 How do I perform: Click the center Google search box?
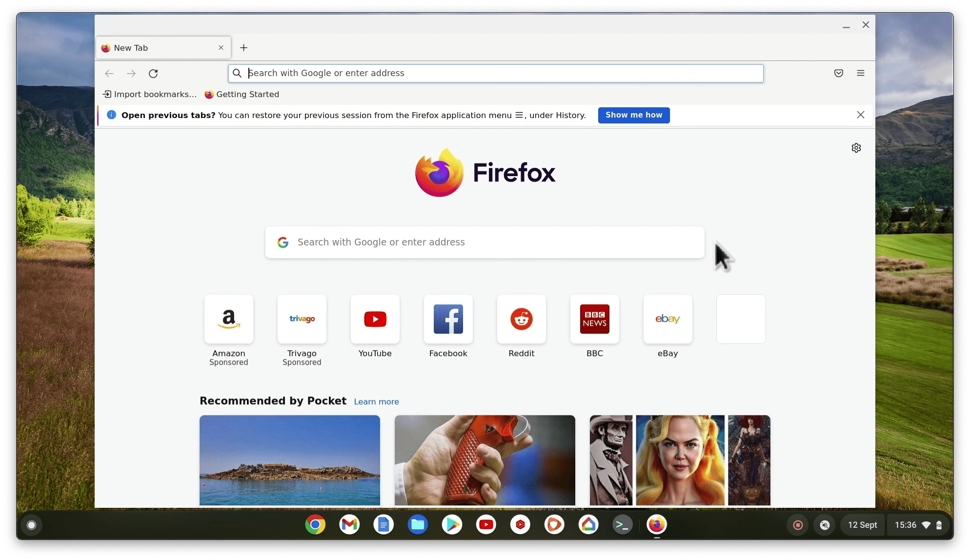[485, 242]
